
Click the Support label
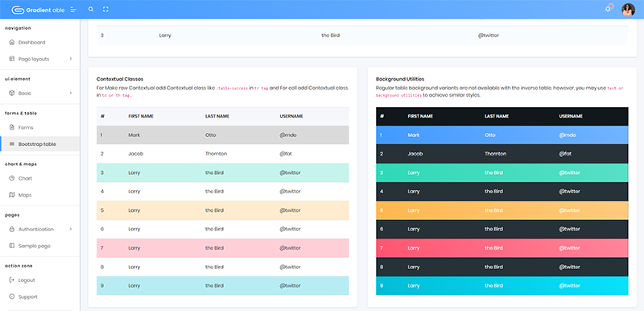click(x=28, y=296)
